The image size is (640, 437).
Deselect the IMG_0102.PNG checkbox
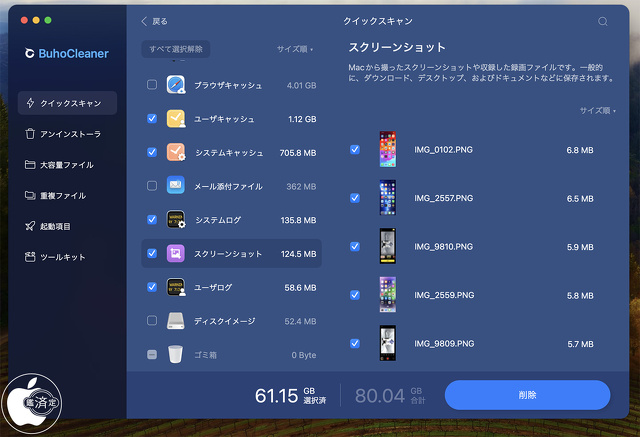tap(355, 149)
